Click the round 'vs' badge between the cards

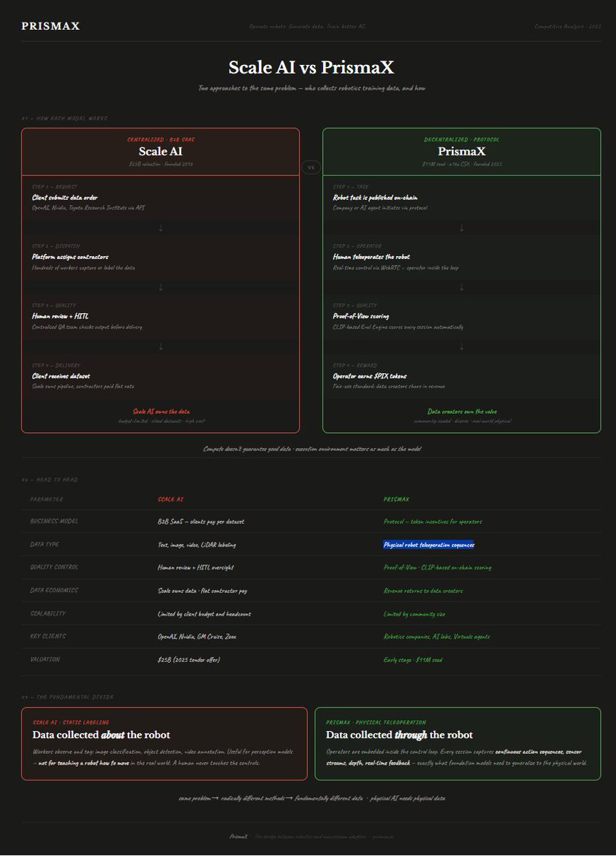click(311, 168)
